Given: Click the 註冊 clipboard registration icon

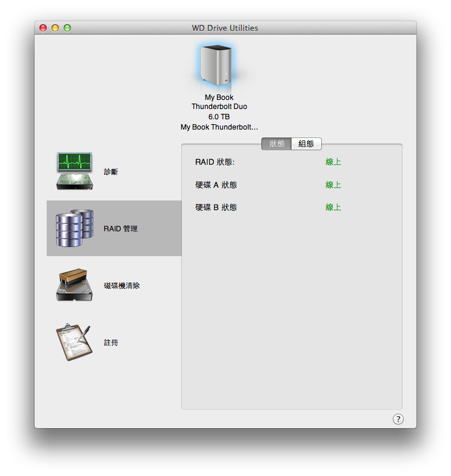Looking at the screenshot, I should 75,342.
